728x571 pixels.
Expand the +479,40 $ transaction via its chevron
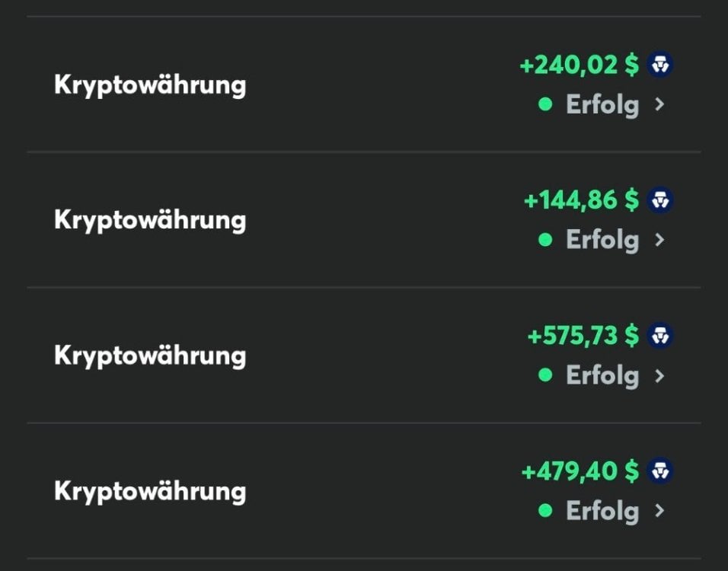(659, 511)
